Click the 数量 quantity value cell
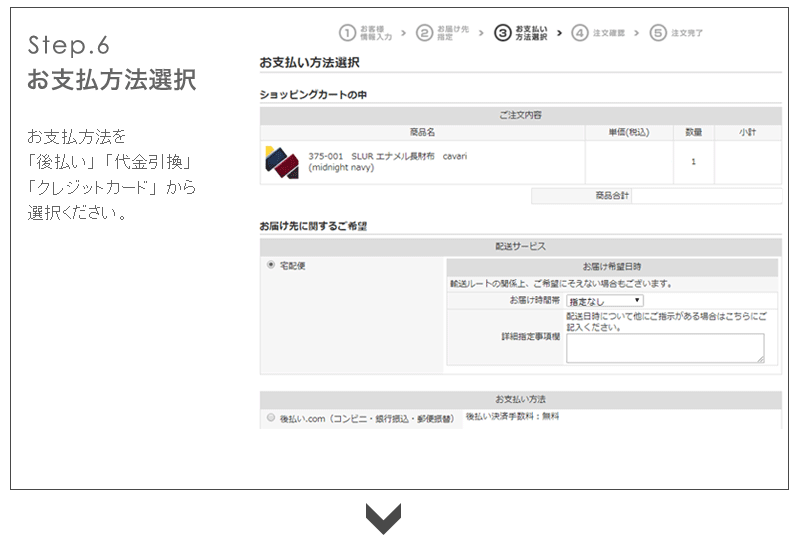This screenshot has height=550, width=800. click(x=693, y=162)
